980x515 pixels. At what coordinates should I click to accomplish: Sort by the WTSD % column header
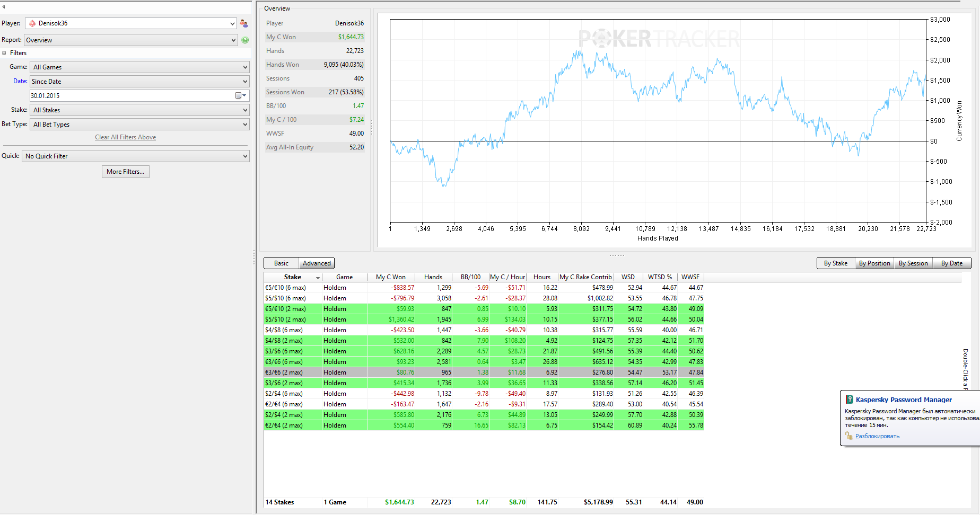(660, 277)
